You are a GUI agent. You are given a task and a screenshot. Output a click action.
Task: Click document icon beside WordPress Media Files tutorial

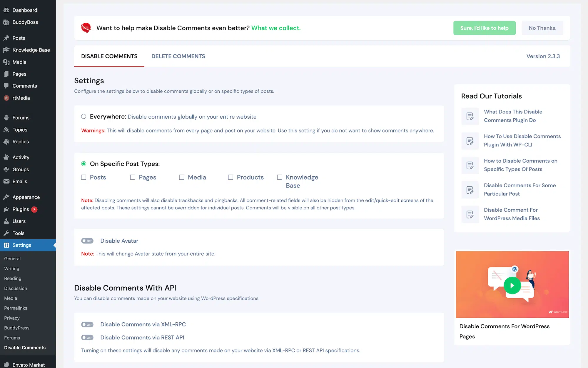click(470, 214)
